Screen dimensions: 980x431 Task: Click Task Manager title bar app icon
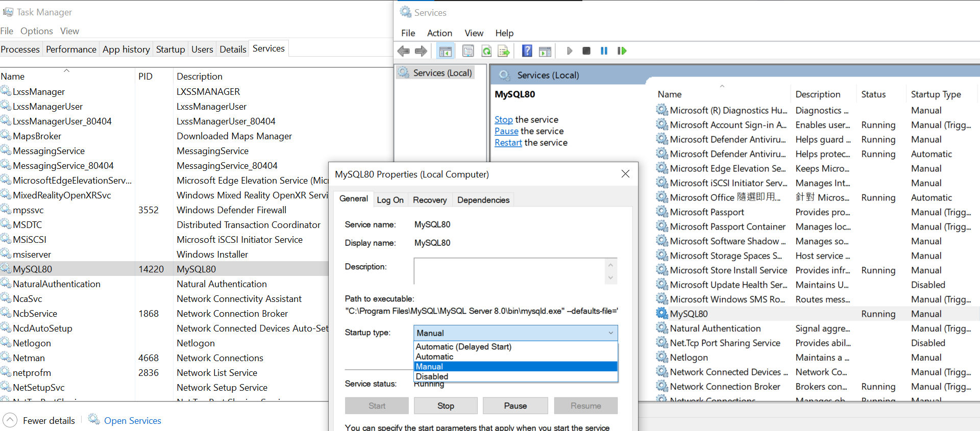(8, 12)
